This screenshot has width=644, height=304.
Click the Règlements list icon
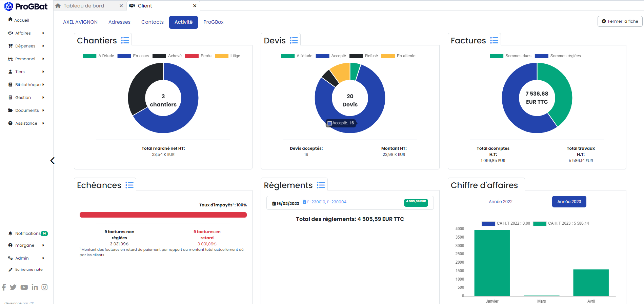tap(321, 185)
